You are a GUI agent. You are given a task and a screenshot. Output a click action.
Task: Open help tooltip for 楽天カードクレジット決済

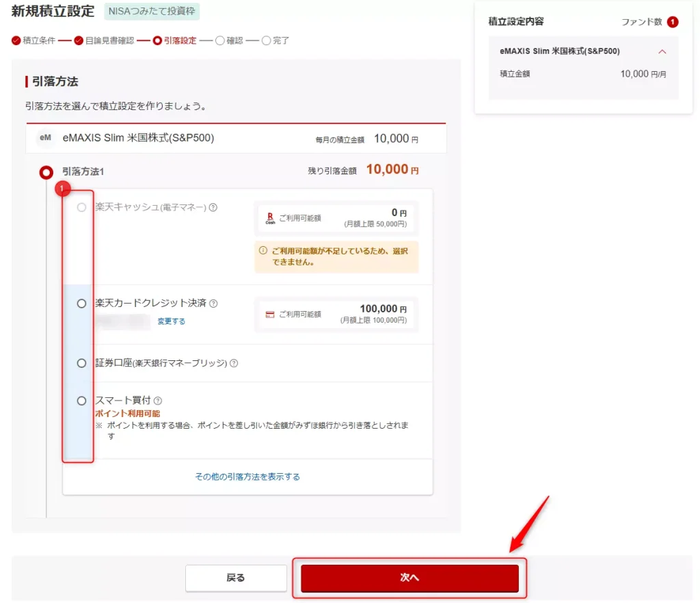coord(212,304)
